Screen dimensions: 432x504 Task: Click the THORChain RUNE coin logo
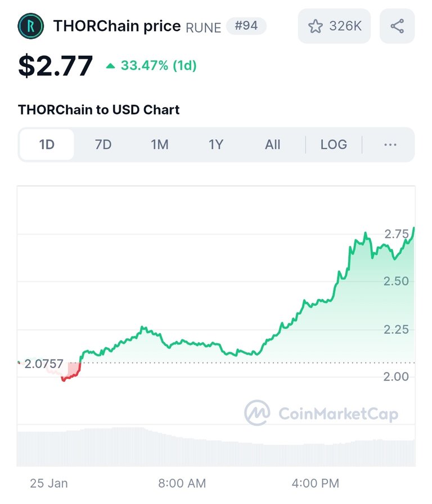coord(30,26)
